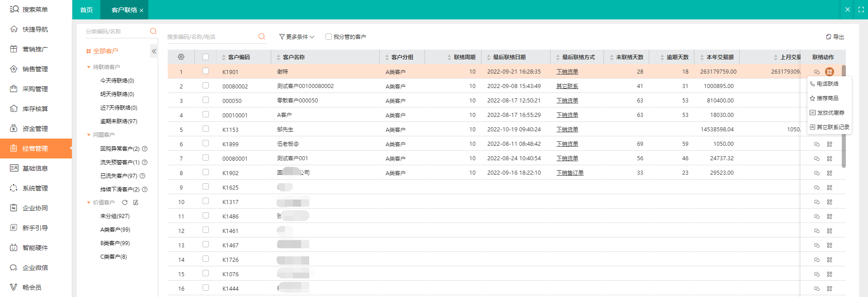This screenshot has height=297, width=868.
Task: Select 电话联络 from the action menu
Action: point(827,84)
